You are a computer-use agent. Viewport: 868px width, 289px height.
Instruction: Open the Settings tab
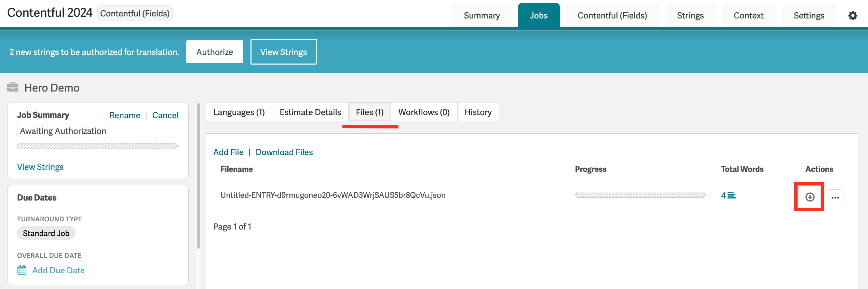pyautogui.click(x=809, y=16)
